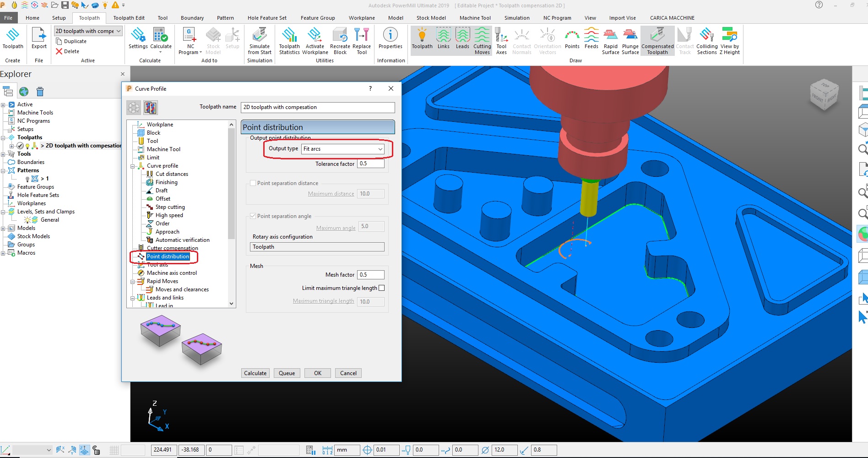This screenshot has width=868, height=458.
Task: Enable the Point separation distance checkbox
Action: pyautogui.click(x=253, y=183)
